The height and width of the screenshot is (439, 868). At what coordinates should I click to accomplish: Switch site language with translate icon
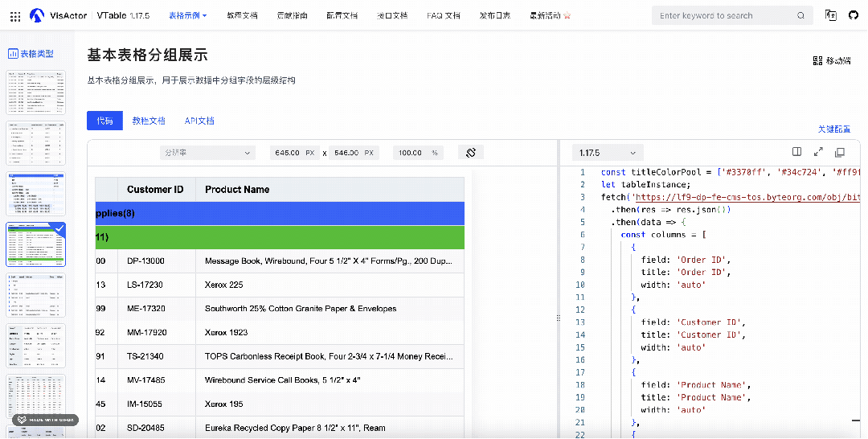click(831, 15)
